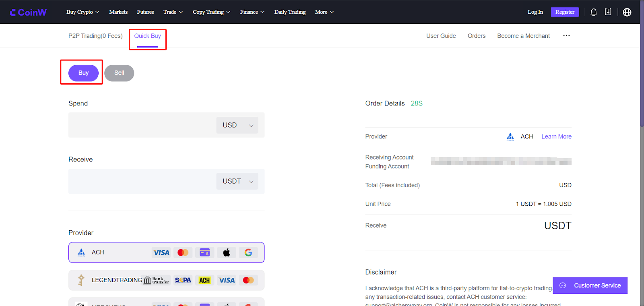Go to Futures in navigation
This screenshot has width=644, height=306.
(x=145, y=12)
